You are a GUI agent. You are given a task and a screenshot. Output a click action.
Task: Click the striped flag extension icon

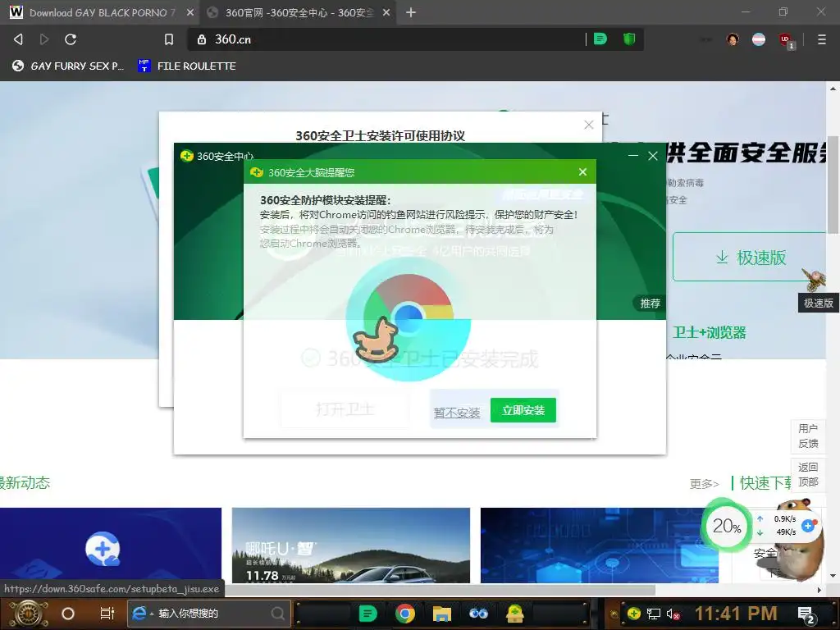759,39
